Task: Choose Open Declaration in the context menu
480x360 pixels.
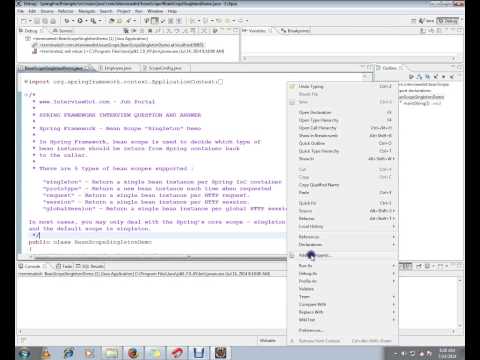Action: click(343, 112)
